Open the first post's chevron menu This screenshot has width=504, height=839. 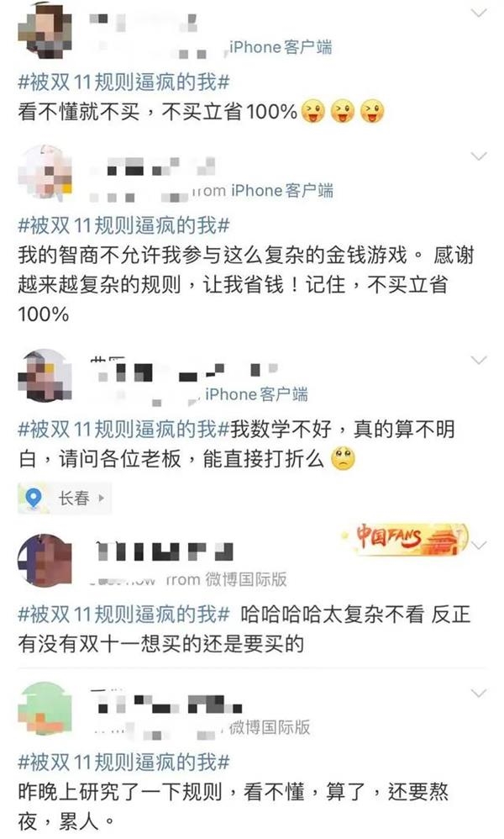[x=478, y=13]
